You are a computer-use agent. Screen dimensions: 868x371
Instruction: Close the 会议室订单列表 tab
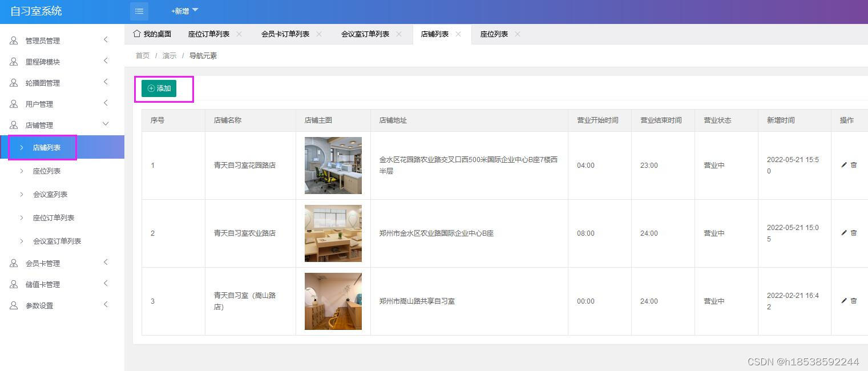point(399,34)
